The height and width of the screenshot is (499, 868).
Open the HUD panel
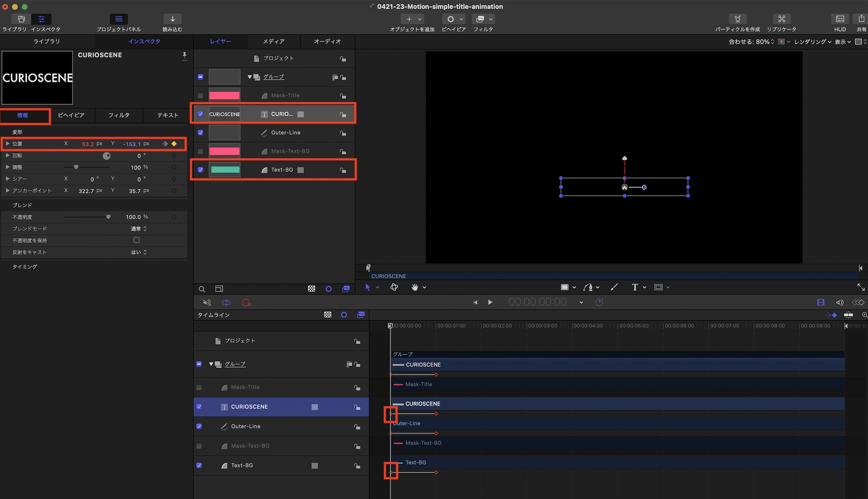point(840,19)
